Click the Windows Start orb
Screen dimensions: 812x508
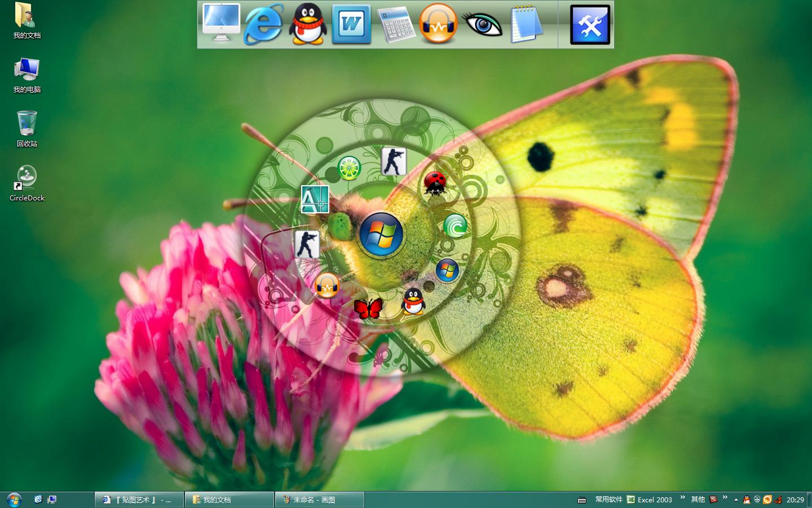[14, 500]
